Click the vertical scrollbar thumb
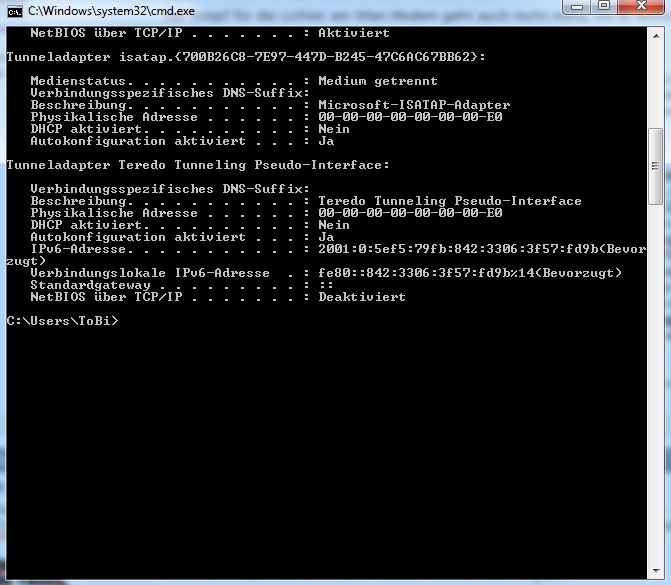Viewport: 671px width, 585px height. (x=655, y=155)
